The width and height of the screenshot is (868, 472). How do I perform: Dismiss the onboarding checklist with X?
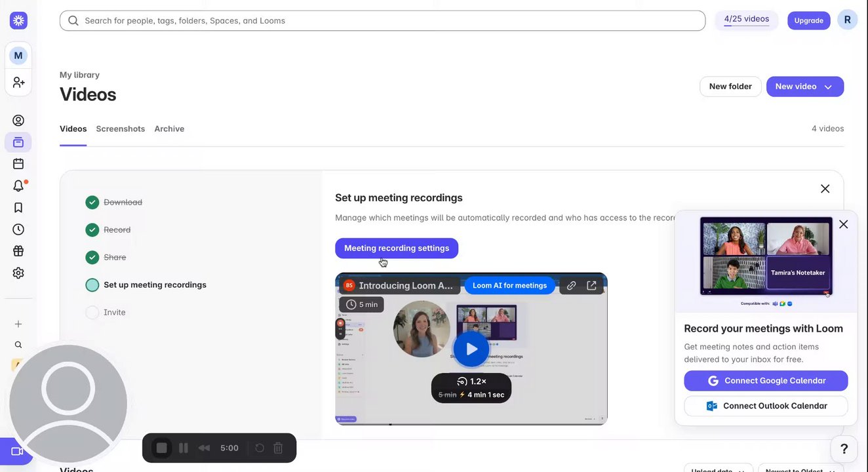(825, 189)
